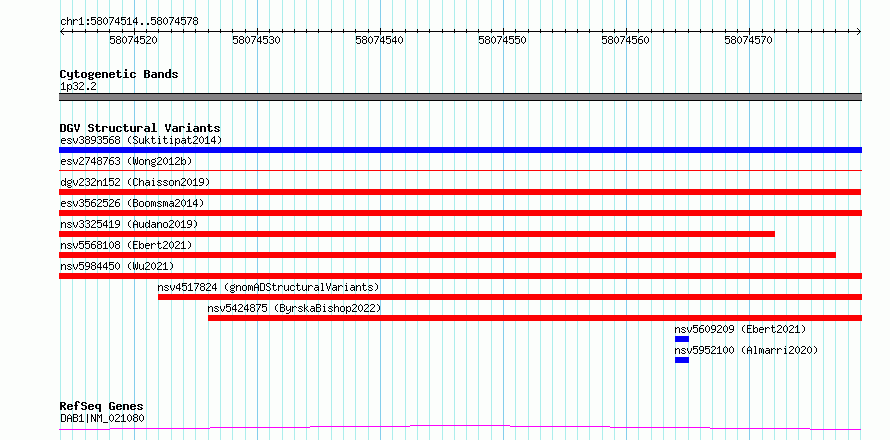This screenshot has height=440, width=890.
Task: Click variant label esv2748763 (Wong2012b)
Action: pos(126,161)
